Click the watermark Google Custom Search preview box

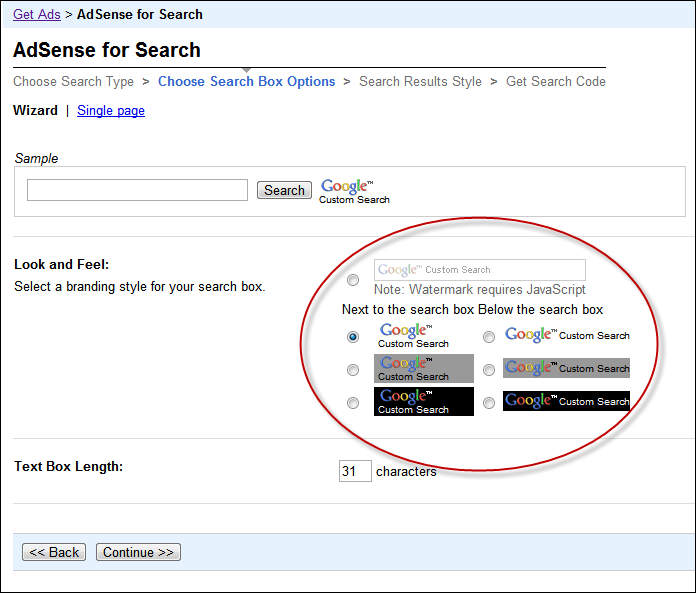click(x=479, y=269)
